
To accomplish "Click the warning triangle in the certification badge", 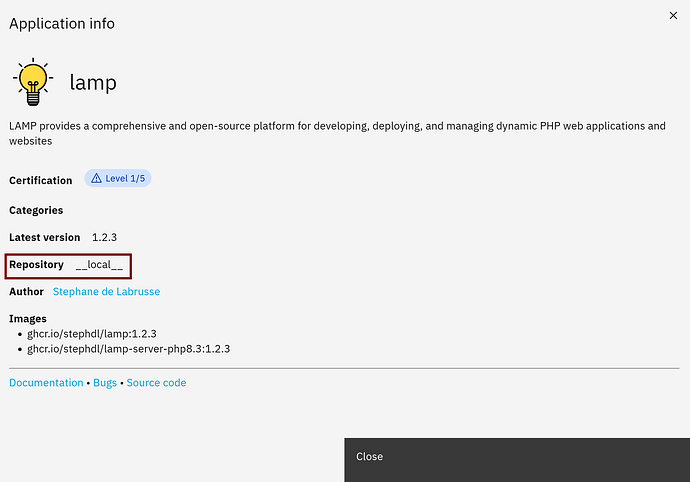I will point(96,178).
